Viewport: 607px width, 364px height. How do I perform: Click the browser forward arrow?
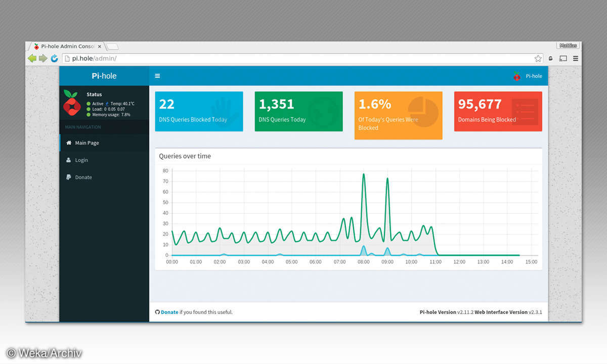43,59
